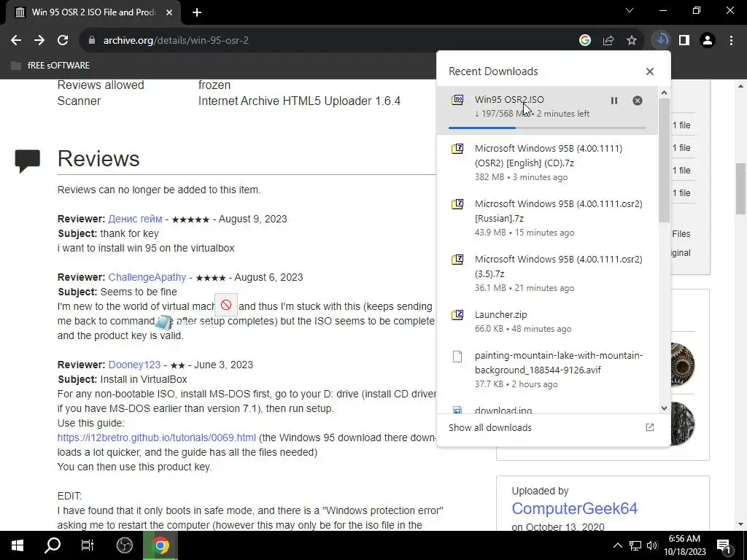The width and height of the screenshot is (747, 560).
Task: Click the Russian .7z archive icon
Action: [457, 204]
